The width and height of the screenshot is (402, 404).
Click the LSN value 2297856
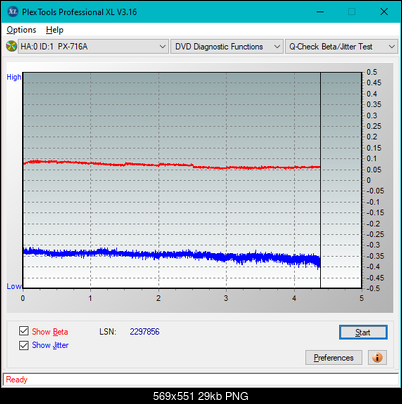pyautogui.click(x=145, y=332)
